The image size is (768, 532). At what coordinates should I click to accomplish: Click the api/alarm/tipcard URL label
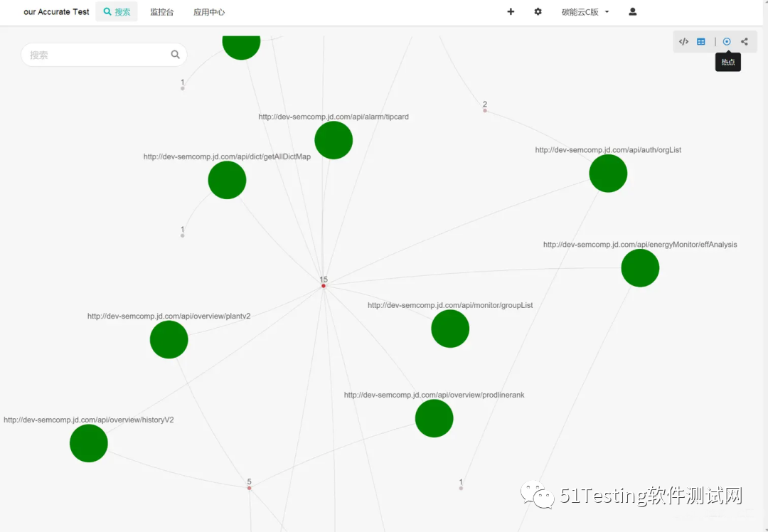coord(334,117)
